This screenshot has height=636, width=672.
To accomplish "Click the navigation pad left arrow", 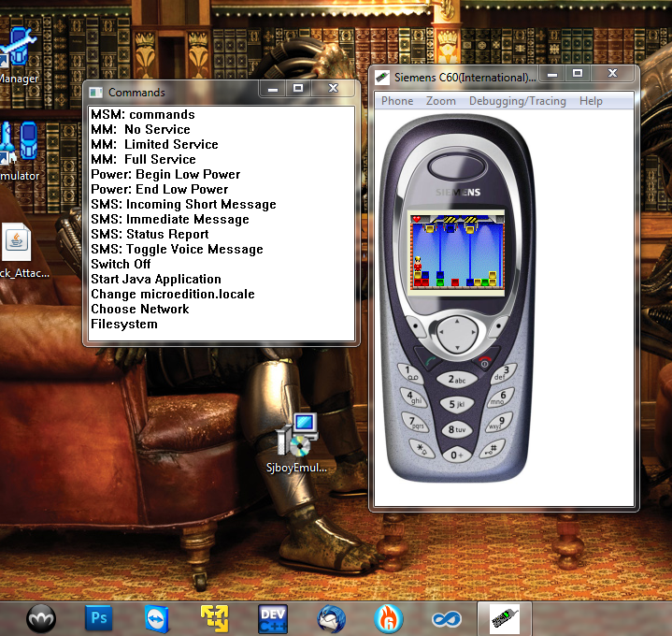I will 440,332.
